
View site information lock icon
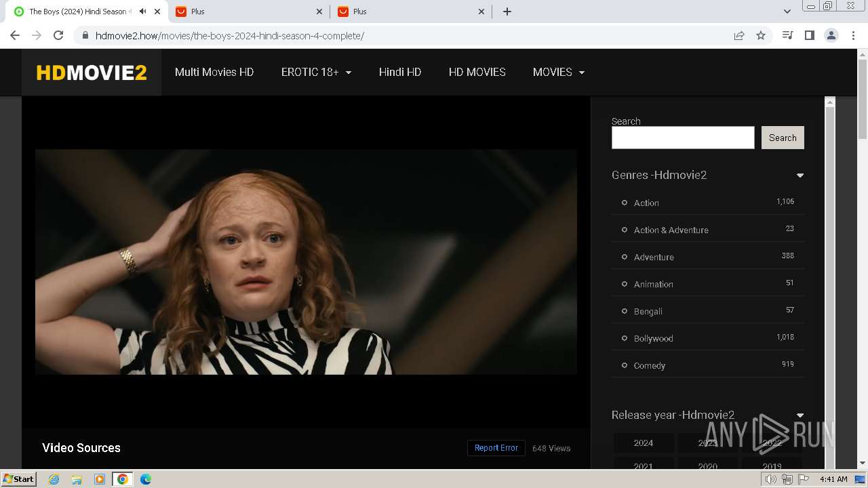85,35
